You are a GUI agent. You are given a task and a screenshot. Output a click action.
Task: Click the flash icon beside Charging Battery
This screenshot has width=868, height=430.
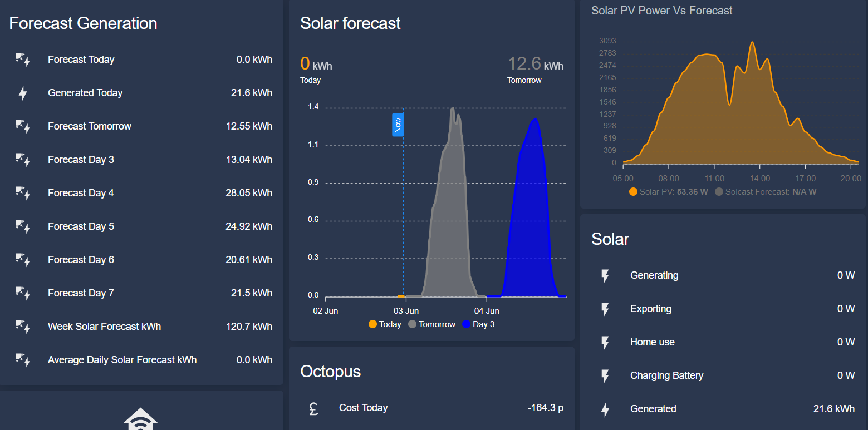605,375
